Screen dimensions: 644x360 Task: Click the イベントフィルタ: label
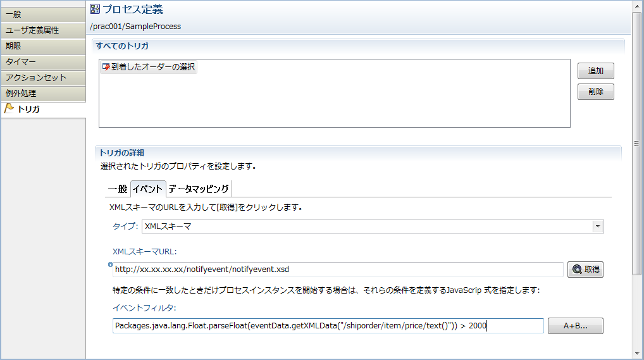[145, 308]
